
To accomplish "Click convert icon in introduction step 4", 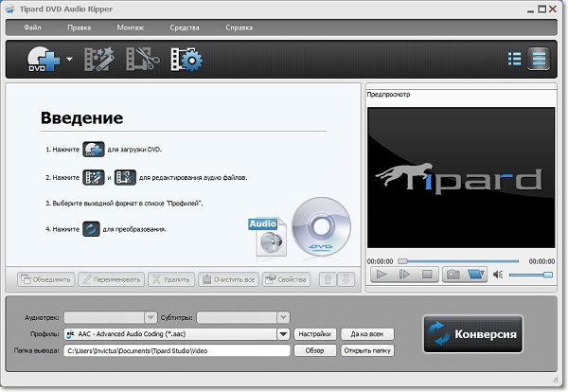I will [91, 229].
